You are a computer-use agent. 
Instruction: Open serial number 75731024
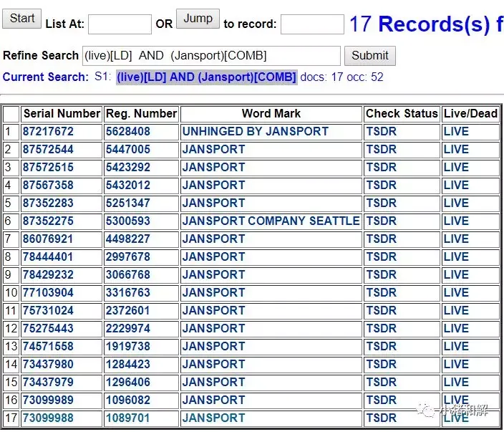click(x=48, y=311)
